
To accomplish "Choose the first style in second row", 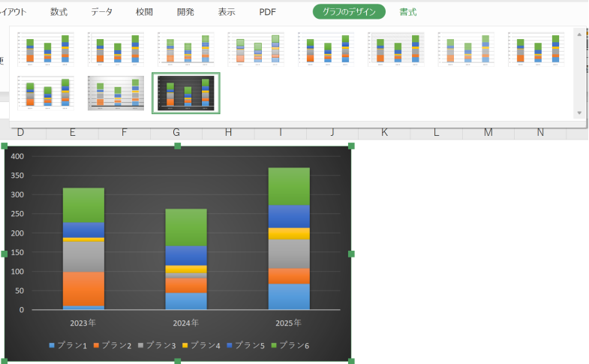I will 46,93.
